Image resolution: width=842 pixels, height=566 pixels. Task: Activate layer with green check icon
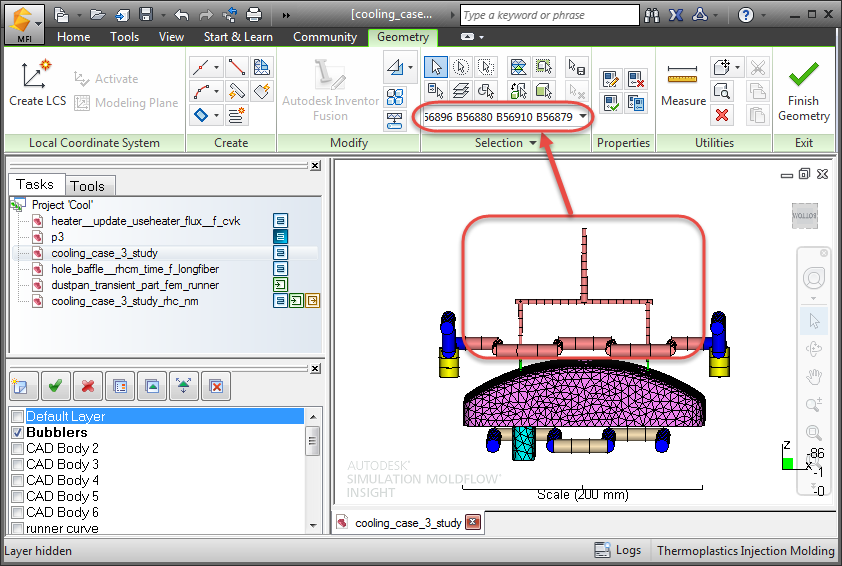coord(55,386)
